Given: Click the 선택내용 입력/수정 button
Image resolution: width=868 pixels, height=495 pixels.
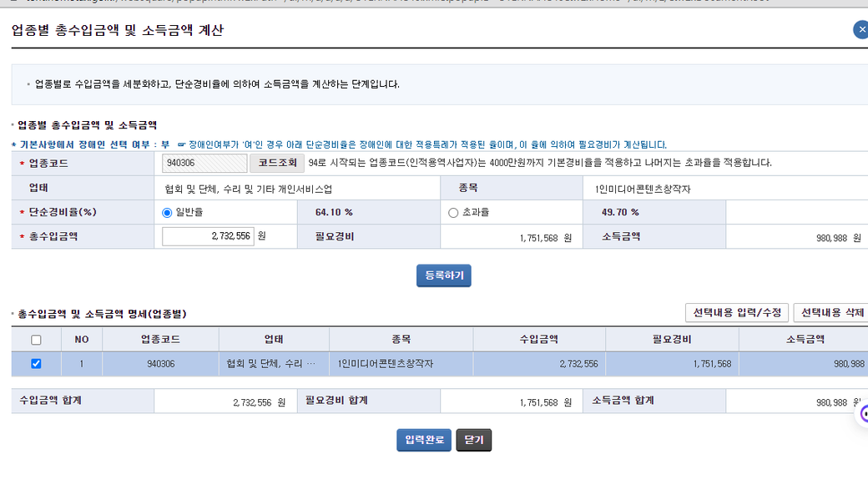Looking at the screenshot, I should pos(736,313).
